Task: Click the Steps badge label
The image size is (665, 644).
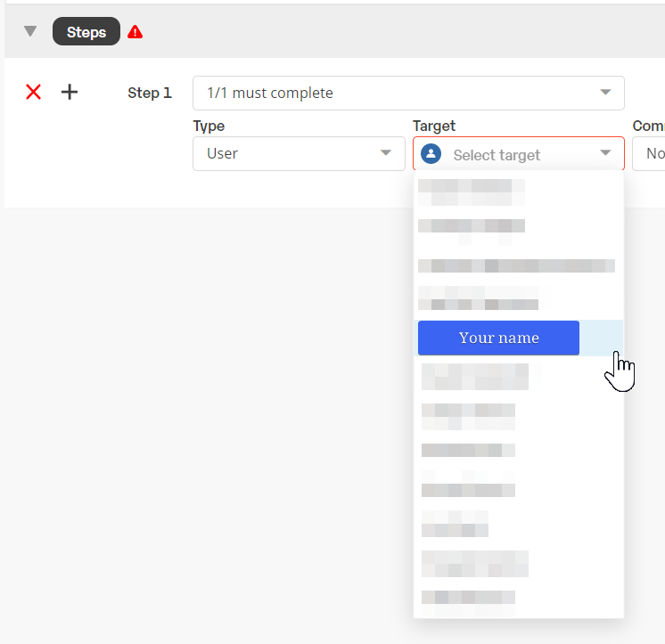Action: click(x=86, y=32)
